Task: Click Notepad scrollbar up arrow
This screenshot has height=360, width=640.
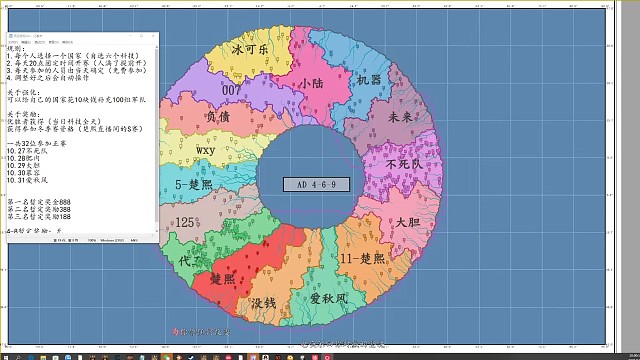Action: point(157,47)
